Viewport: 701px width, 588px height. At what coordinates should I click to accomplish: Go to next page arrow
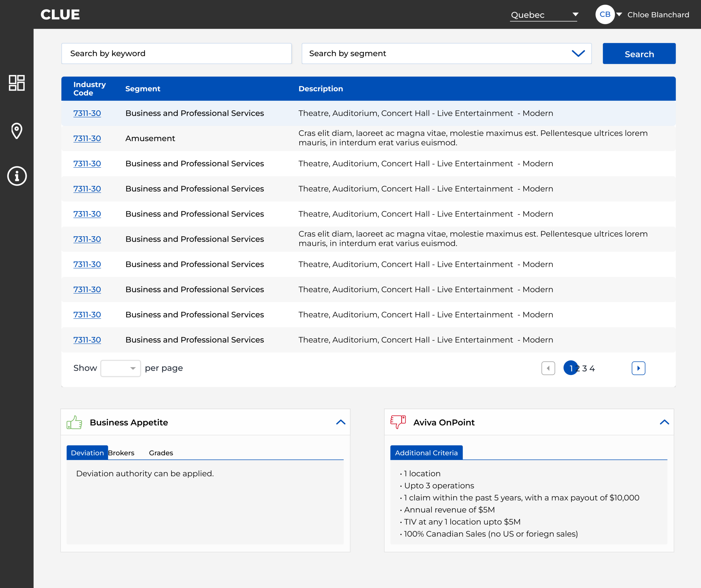(x=638, y=368)
